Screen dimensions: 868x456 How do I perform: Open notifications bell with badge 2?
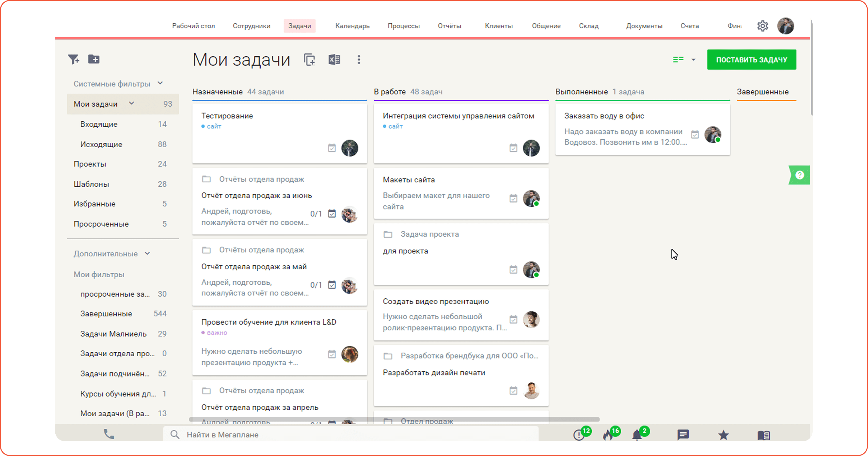point(637,435)
